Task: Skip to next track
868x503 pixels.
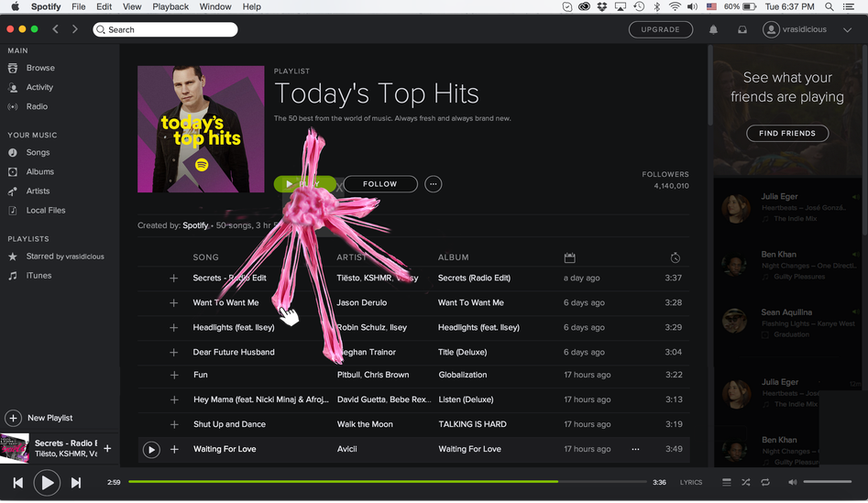Action: (76, 483)
